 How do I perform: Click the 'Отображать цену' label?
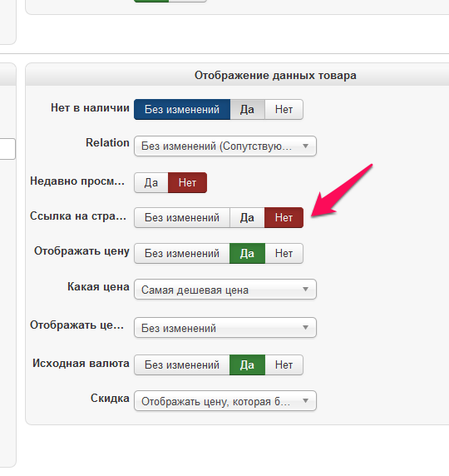click(x=81, y=251)
